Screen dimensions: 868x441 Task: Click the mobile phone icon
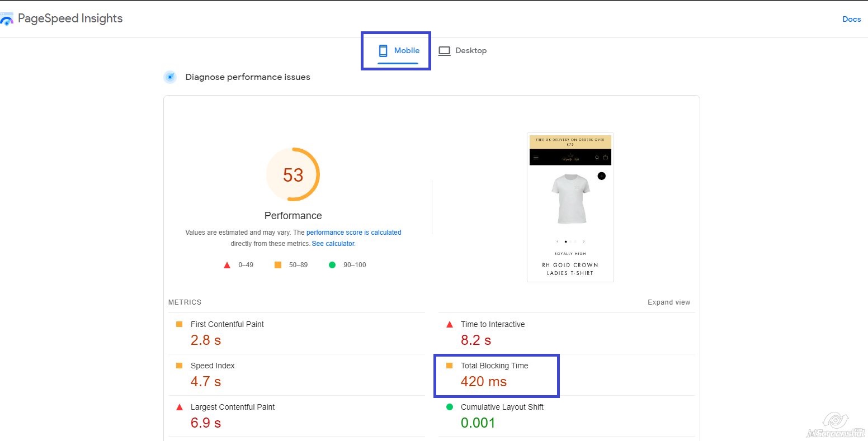(x=383, y=51)
